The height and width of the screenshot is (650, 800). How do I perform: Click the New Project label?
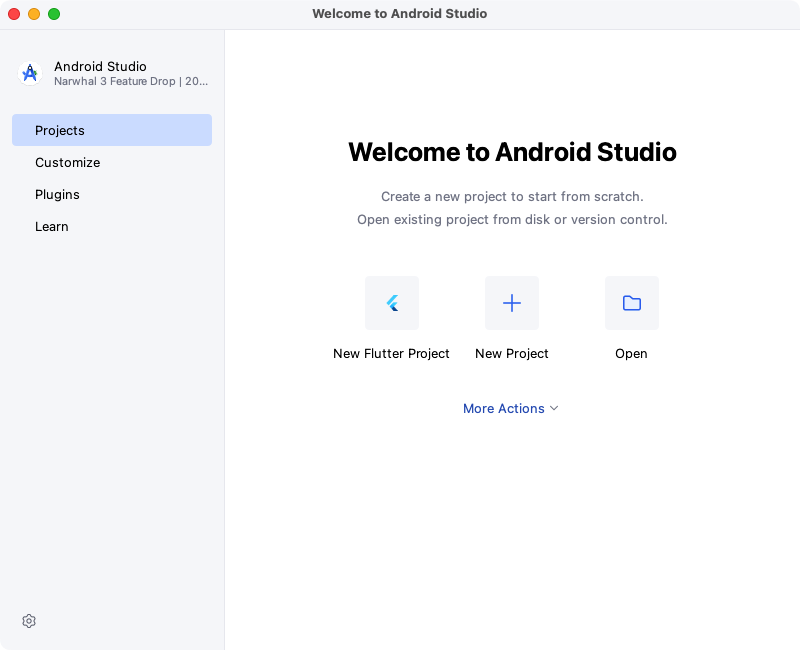[x=512, y=354]
